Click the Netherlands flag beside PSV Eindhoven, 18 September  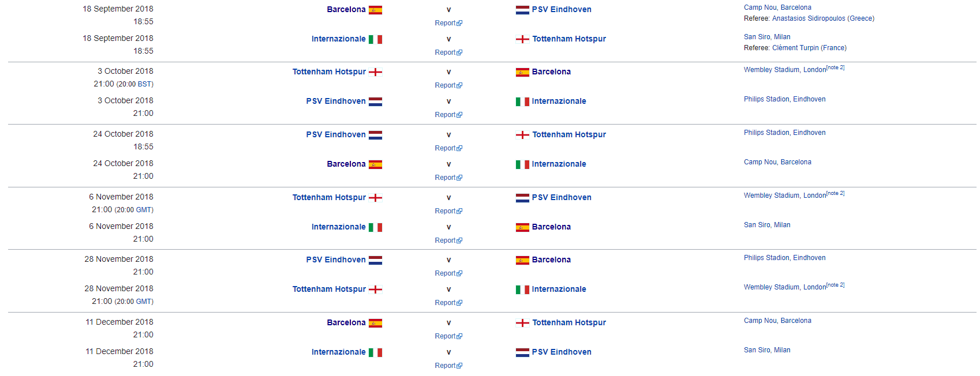522,10
